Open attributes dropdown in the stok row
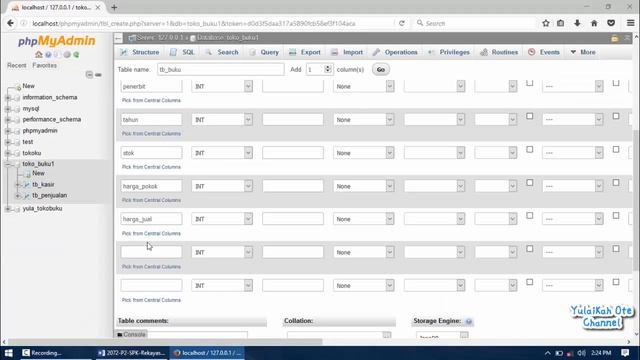Screen dimensions: 640x360 pos(496,153)
